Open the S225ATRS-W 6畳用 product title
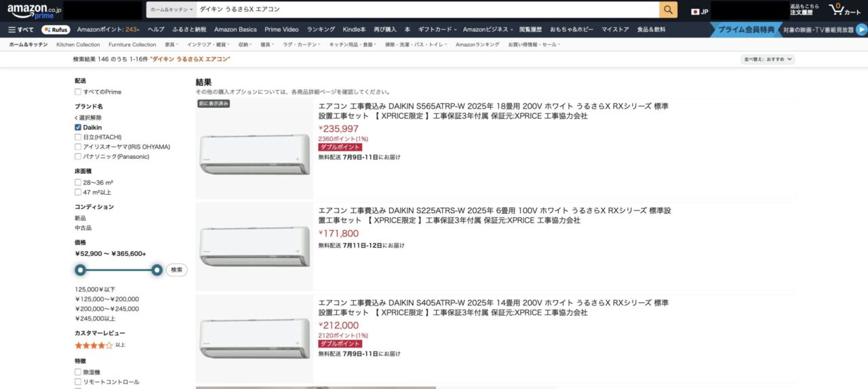868x389 pixels. [494, 215]
